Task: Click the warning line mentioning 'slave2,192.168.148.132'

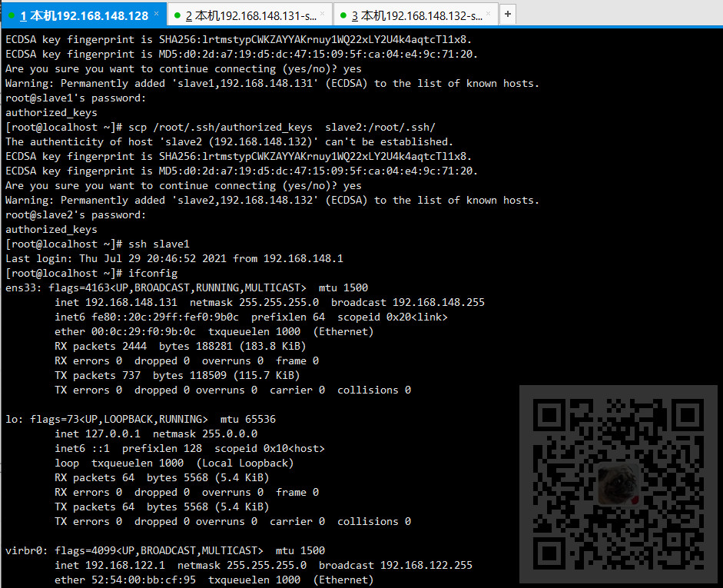Action: 273,200
